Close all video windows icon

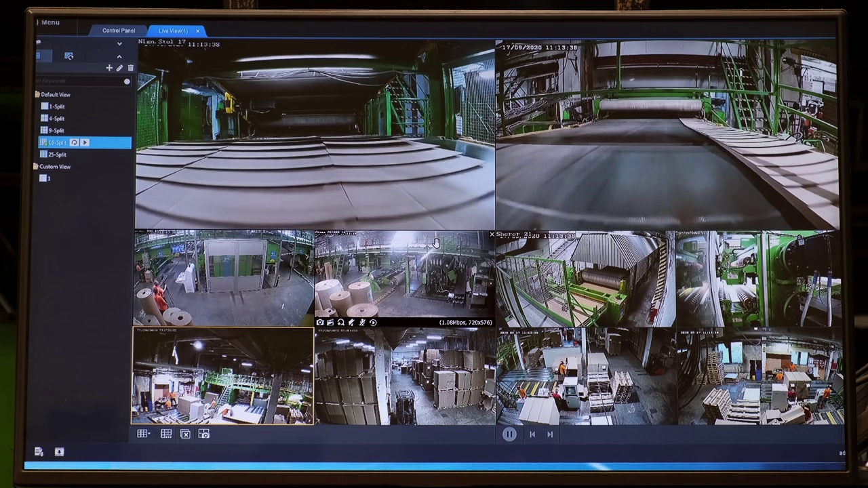185,434
